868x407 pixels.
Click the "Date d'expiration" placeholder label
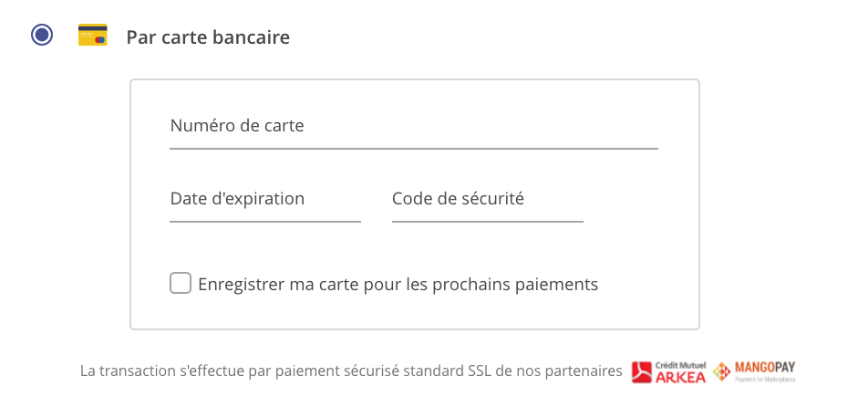click(x=237, y=199)
